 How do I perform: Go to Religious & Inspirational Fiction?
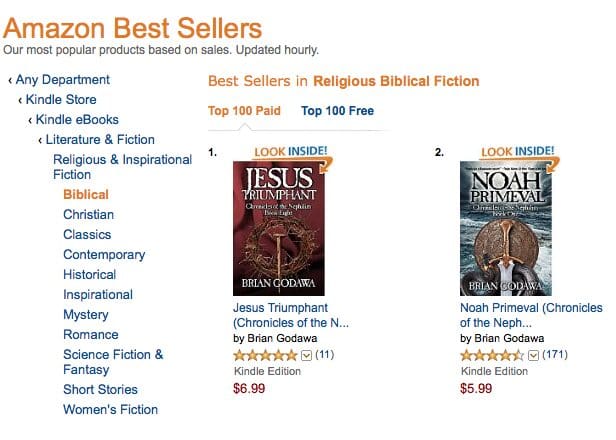122,167
